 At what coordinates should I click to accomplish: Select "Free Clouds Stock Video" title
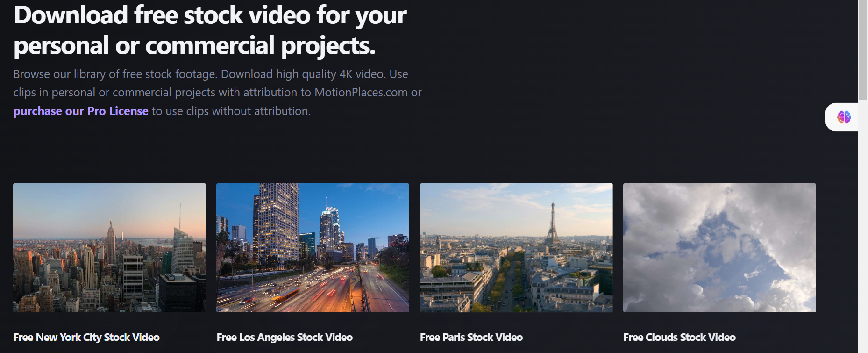(x=679, y=337)
